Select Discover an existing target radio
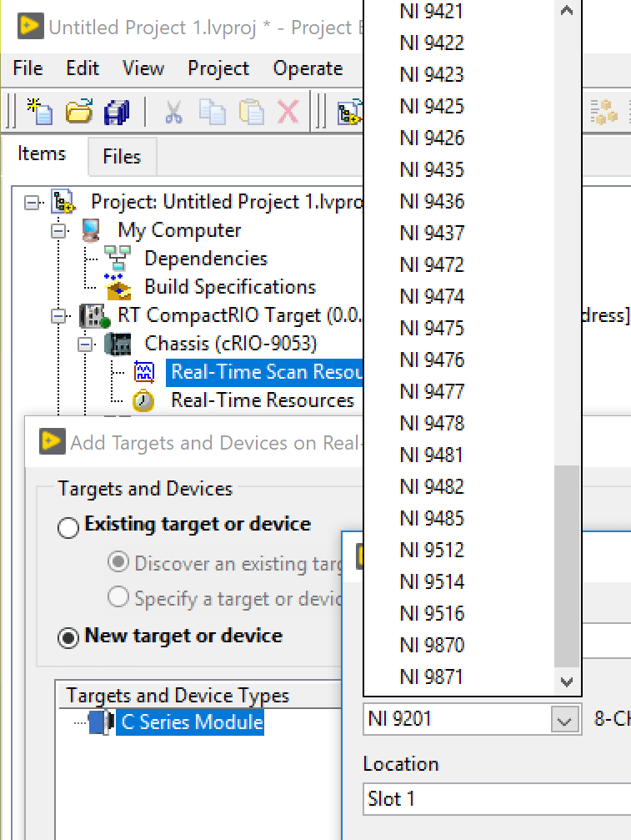631x840 pixels. [118, 562]
